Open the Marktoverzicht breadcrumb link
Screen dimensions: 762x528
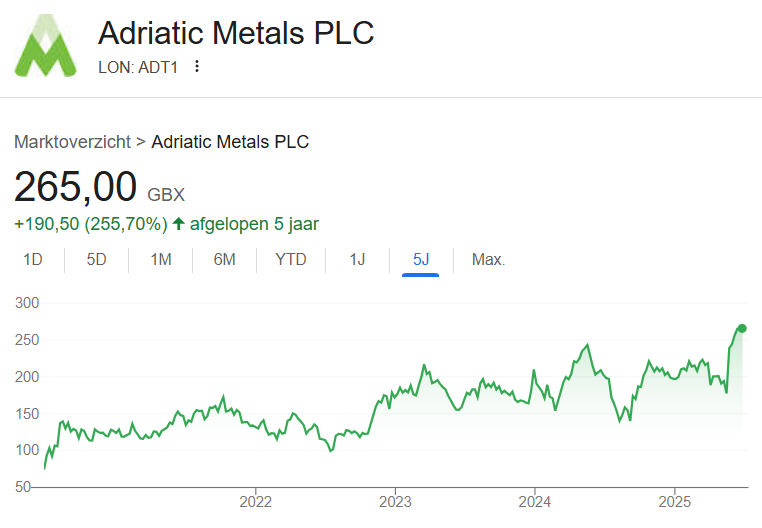click(x=72, y=142)
